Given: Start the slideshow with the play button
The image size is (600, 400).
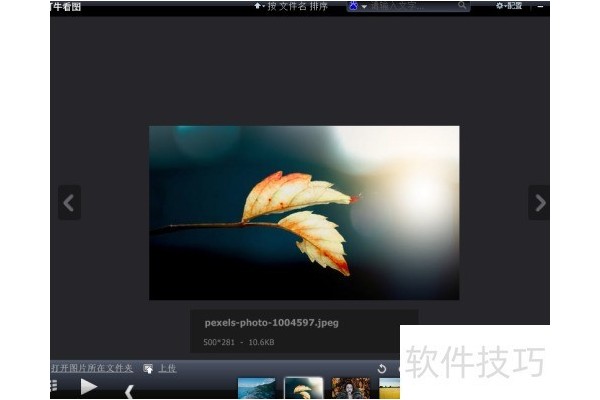Looking at the screenshot, I should (x=89, y=386).
